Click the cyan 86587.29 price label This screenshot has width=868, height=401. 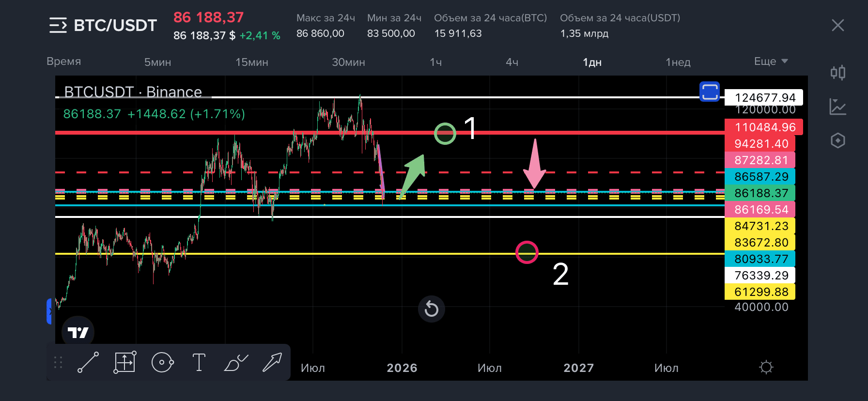[760, 176]
